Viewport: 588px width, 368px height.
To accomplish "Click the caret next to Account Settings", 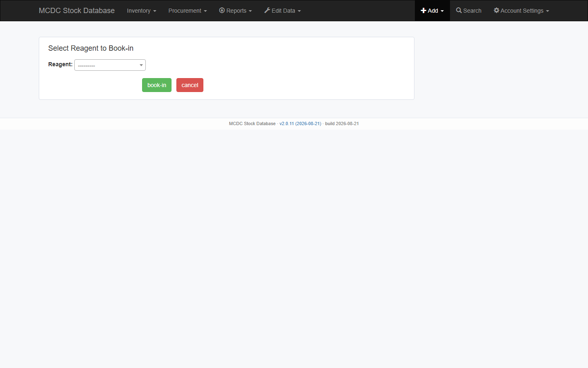I will tap(548, 11).
